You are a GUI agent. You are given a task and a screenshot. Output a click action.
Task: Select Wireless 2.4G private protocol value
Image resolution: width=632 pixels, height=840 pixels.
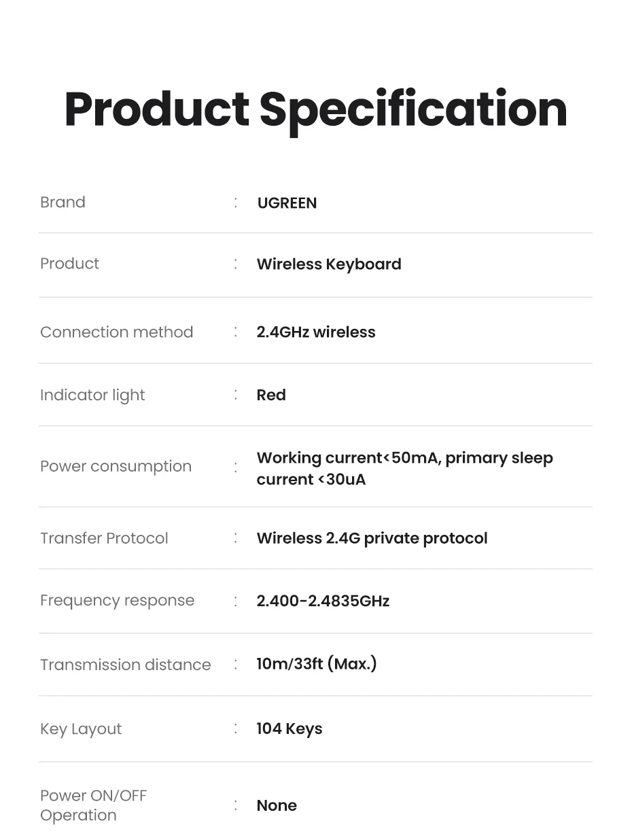[372, 538]
